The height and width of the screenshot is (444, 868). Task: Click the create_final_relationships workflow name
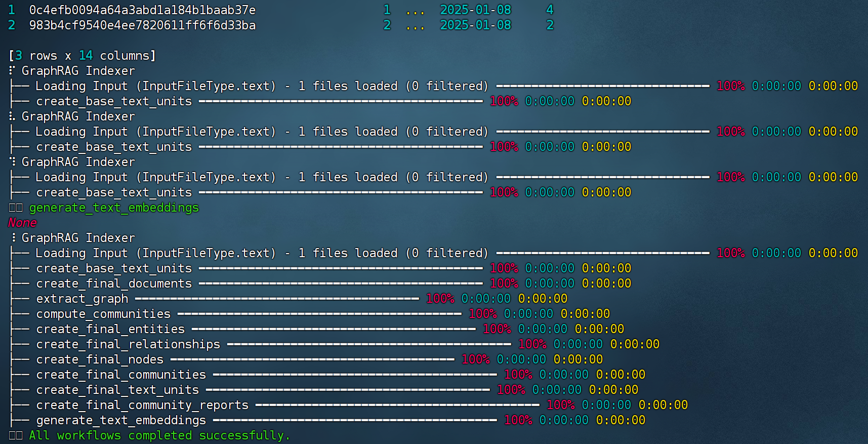(x=128, y=345)
